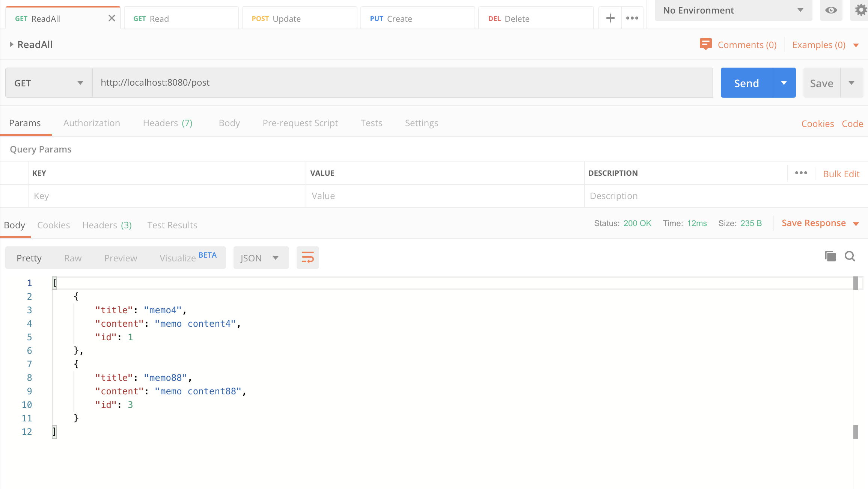Toggle word wrap in response body
Screen dimensions: 868x489
(307, 258)
